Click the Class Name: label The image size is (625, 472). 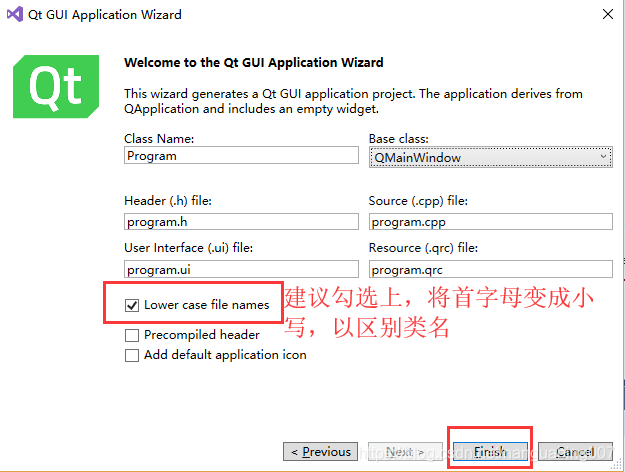pyautogui.click(x=159, y=139)
